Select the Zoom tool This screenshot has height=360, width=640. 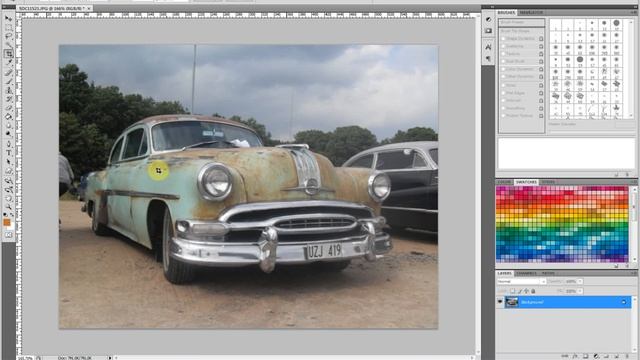8,207
